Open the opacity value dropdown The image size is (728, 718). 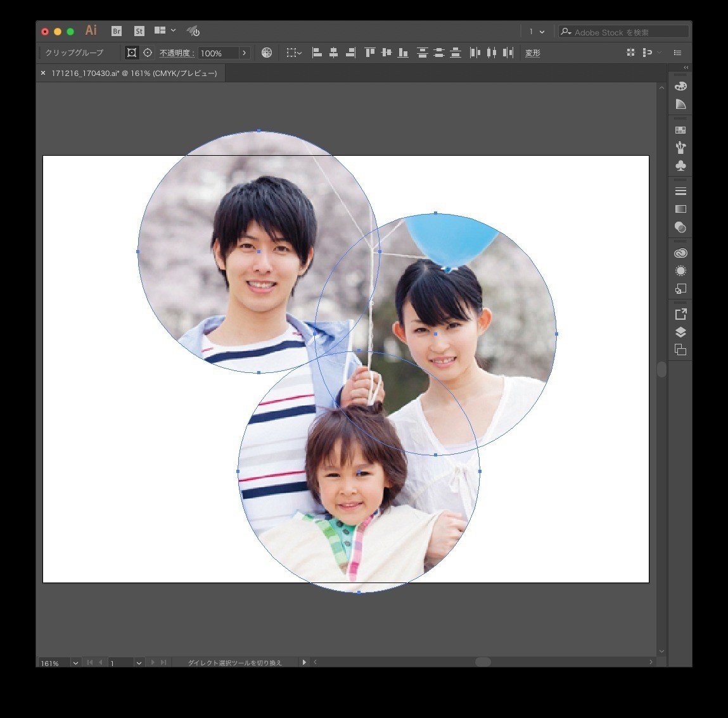tap(245, 53)
